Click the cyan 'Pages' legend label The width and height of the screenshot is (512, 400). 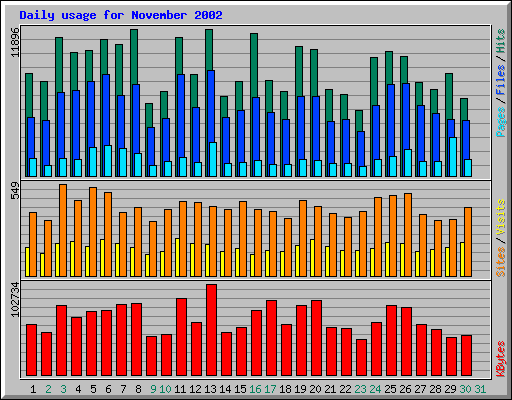501,122
